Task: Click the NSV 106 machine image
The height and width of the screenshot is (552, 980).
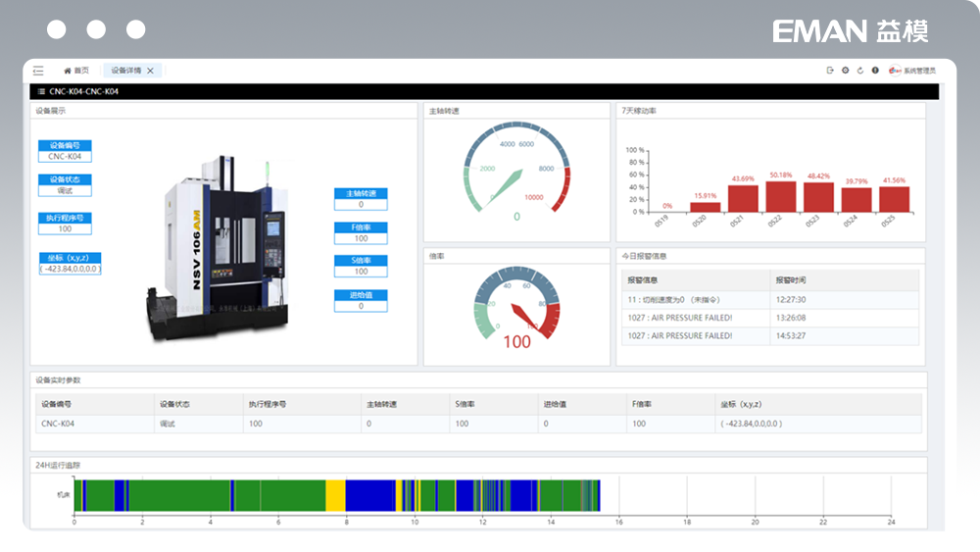Action: click(x=218, y=250)
